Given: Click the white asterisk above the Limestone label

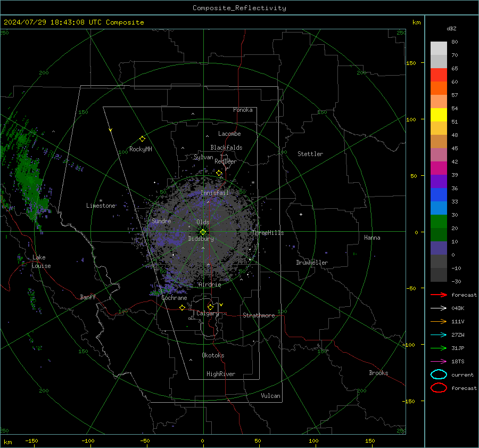Looking at the screenshot, I should pyautogui.click(x=101, y=201).
